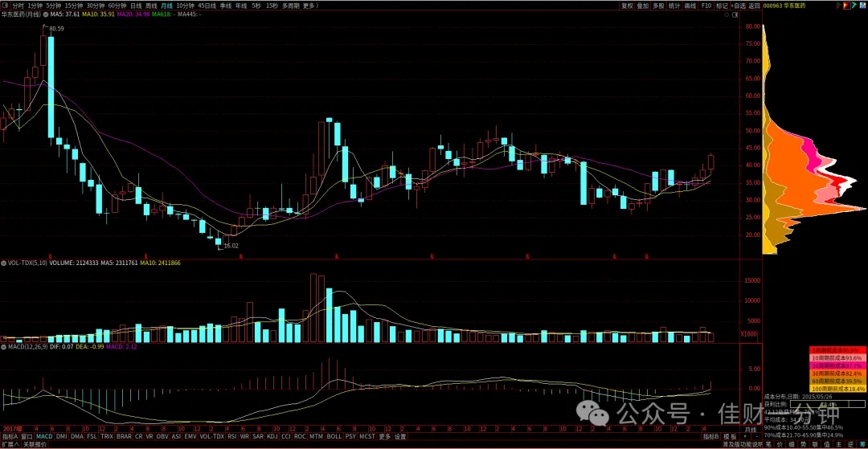Select the BOLL indicator tab

point(334,436)
